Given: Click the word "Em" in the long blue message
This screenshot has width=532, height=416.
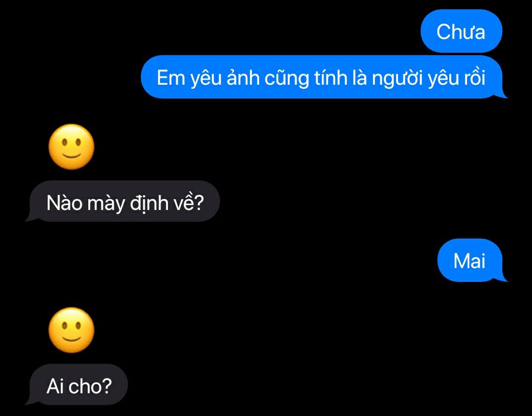Looking at the screenshot, I should click(x=170, y=78).
